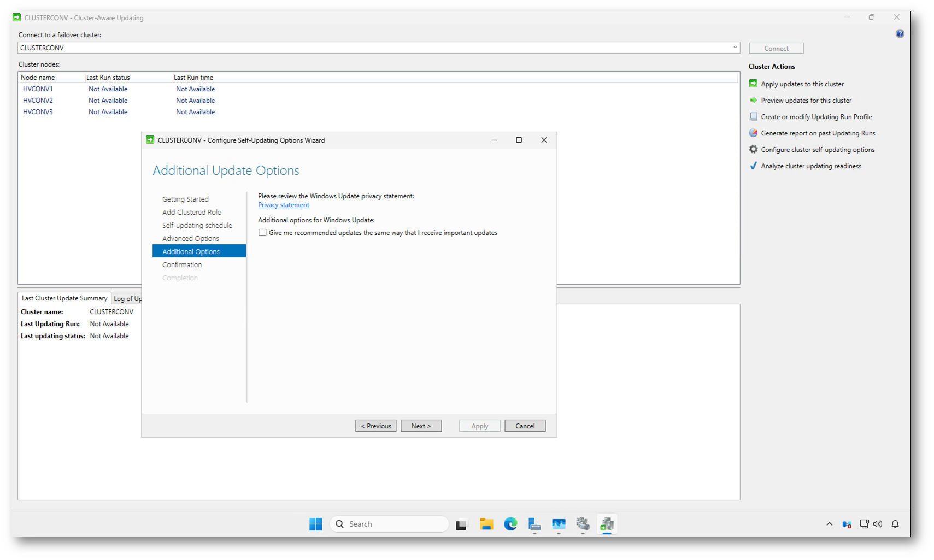Image resolution: width=934 pixels, height=560 pixels.
Task: Click the Preview updates for this cluster icon
Action: (x=753, y=100)
